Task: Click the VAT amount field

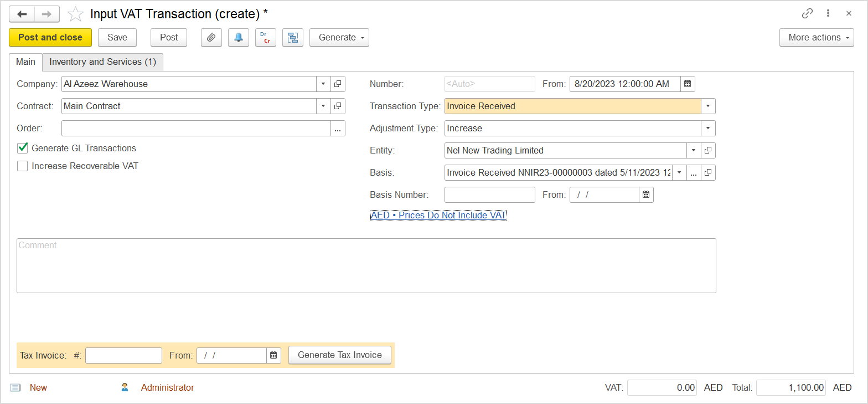Action: coord(662,388)
